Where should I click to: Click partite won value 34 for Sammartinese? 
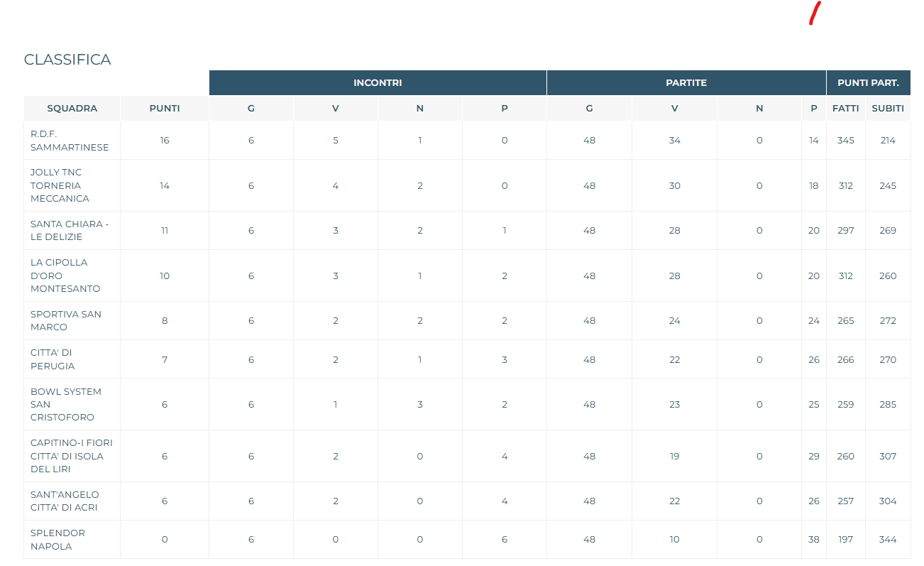[x=674, y=141]
